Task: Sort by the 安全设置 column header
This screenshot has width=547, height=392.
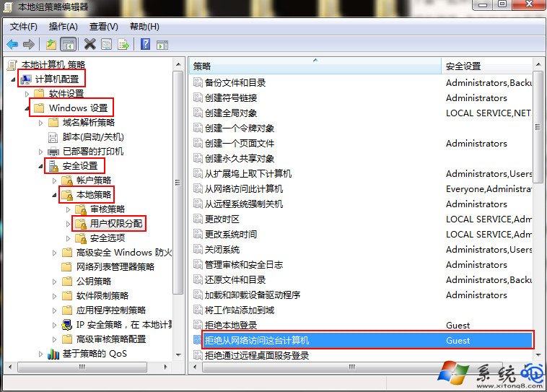Action: pyautogui.click(x=487, y=66)
